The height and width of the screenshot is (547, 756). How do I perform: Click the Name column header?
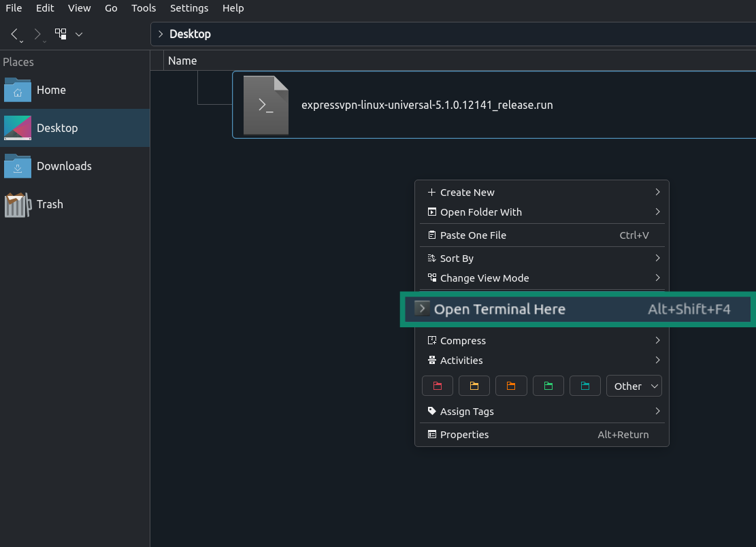[x=182, y=61]
